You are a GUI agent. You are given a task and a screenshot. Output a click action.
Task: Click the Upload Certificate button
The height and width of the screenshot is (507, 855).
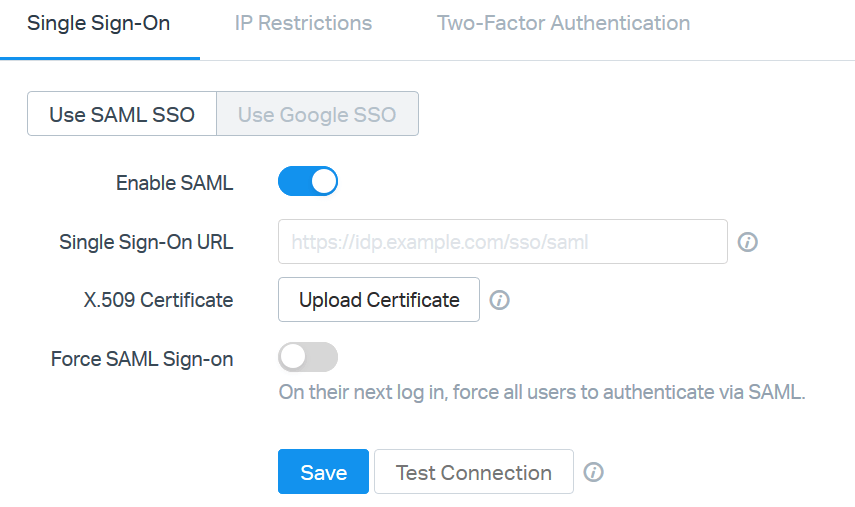pos(379,300)
